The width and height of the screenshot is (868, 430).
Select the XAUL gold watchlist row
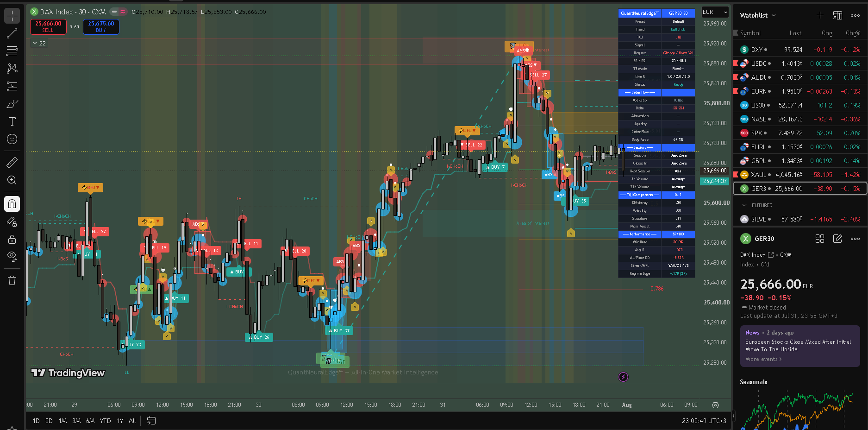click(x=800, y=175)
